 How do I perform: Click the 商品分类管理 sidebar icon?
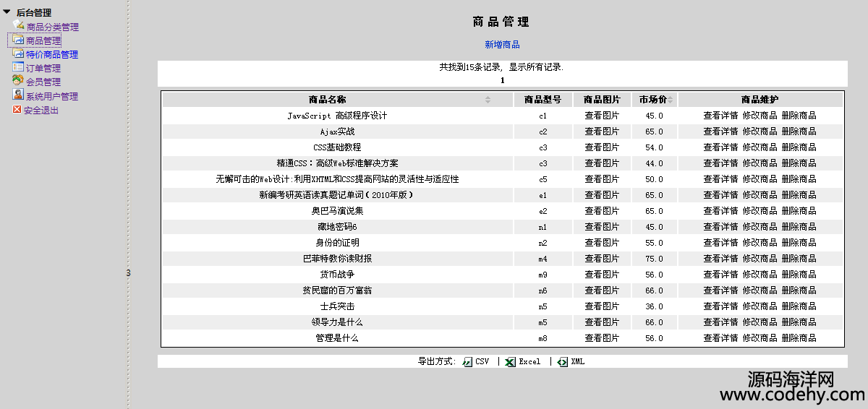[19, 26]
